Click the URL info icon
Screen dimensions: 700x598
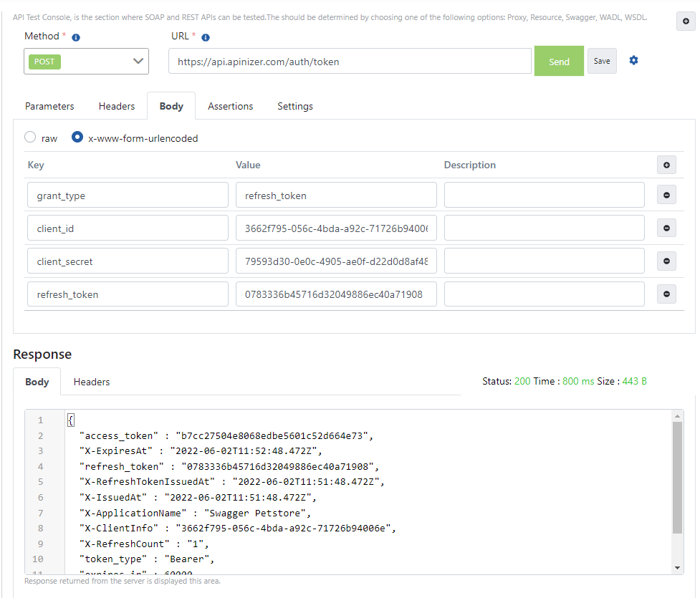(206, 37)
